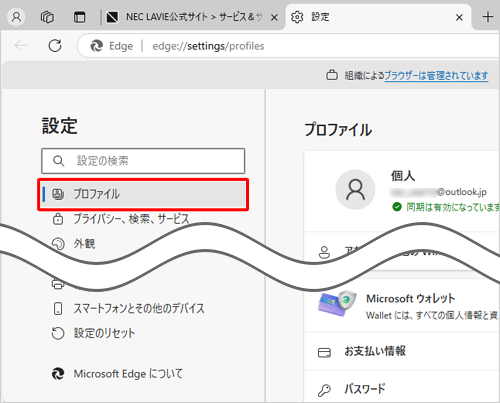Open スマートフォンとその他のデバイス settings
500x403 pixels.
[139, 308]
